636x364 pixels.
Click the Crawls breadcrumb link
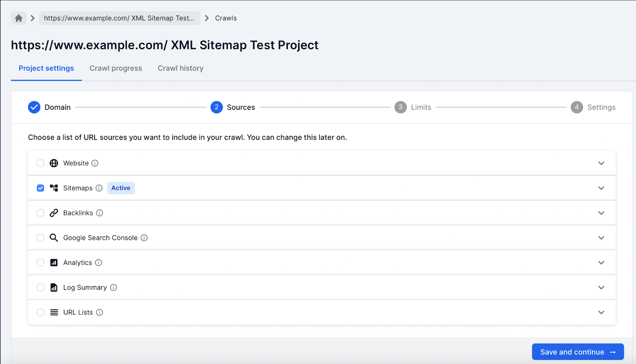click(225, 18)
